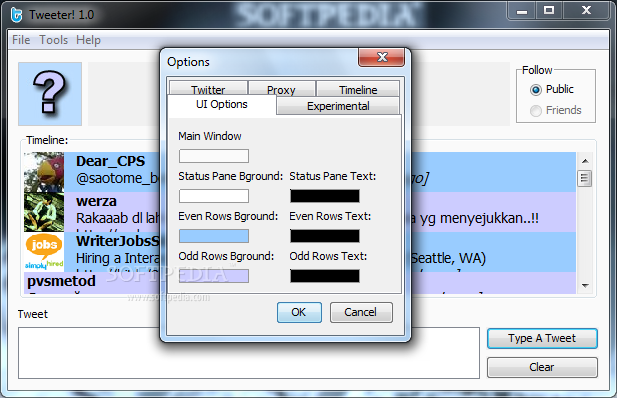Screen dimensions: 617x398
Task: Switch to the Timeline tab
Action: click(x=358, y=89)
